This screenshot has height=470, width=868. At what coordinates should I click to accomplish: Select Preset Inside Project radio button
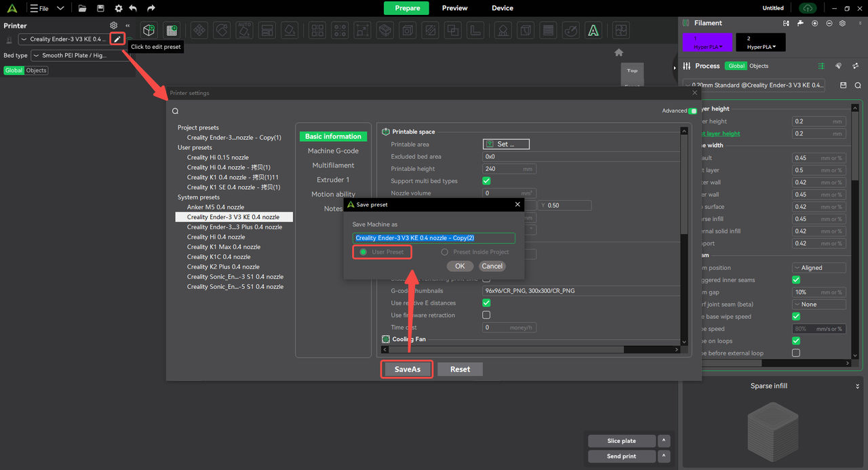click(x=445, y=252)
